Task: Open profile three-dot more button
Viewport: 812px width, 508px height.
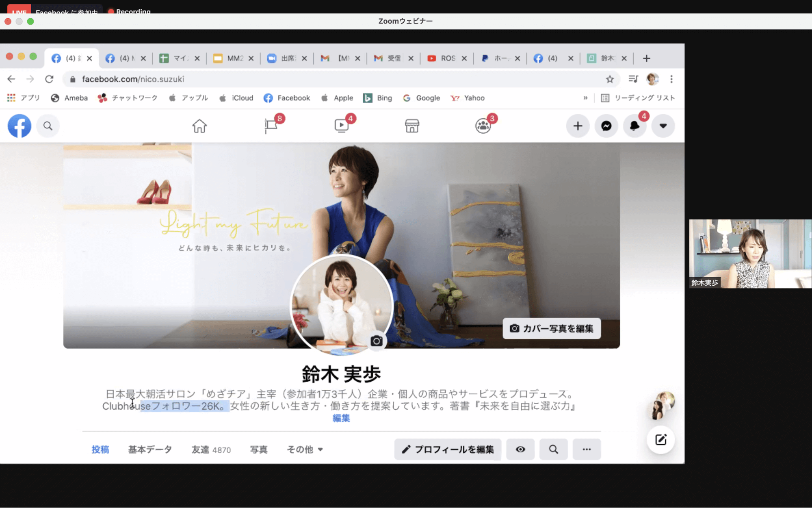Action: 587,449
